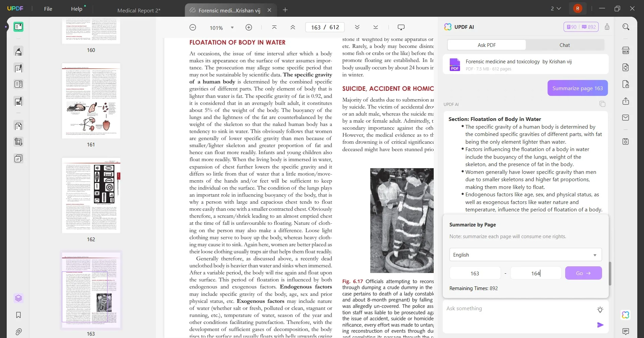Toggle the UPDF AI panel icon
The height and width of the screenshot is (338, 644).
click(626, 315)
